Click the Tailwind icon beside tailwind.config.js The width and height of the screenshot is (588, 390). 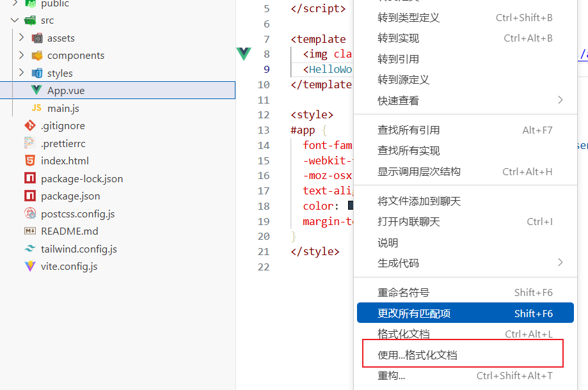tap(30, 249)
